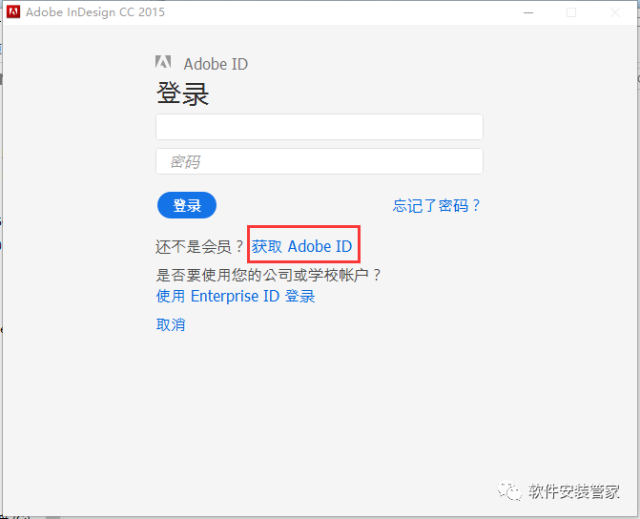The height and width of the screenshot is (519, 640).
Task: Click the Adobe ID logo above 登录 heading
Action: [x=164, y=63]
